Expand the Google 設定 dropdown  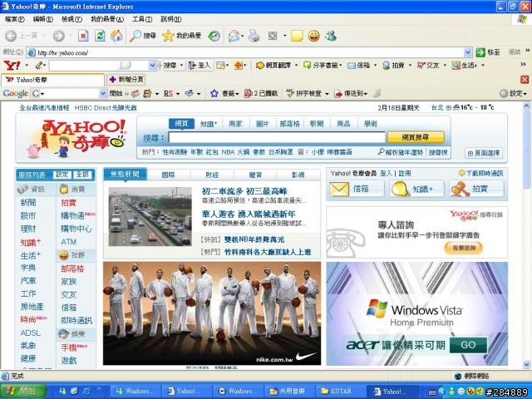(x=525, y=94)
